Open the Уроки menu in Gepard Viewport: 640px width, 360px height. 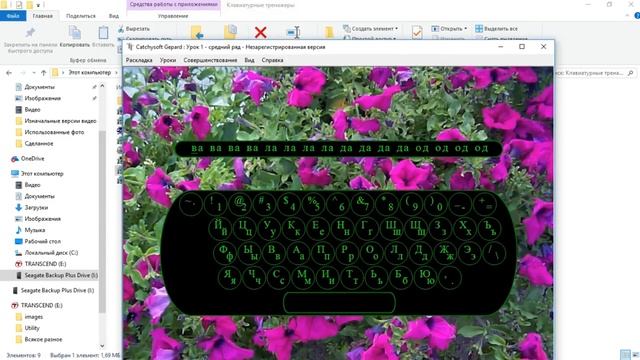click(168, 60)
